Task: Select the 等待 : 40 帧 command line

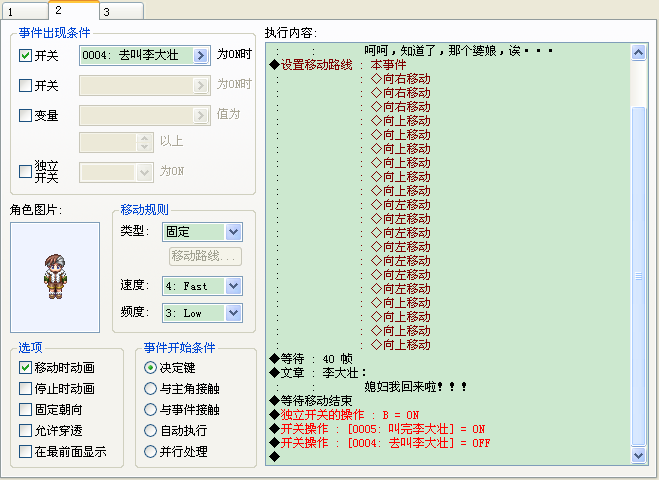Action: tap(448, 359)
